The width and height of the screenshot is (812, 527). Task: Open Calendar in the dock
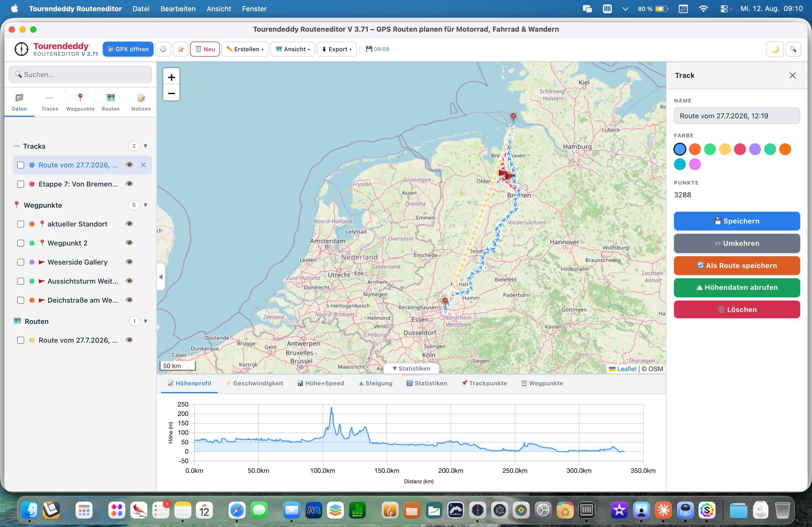click(x=204, y=510)
